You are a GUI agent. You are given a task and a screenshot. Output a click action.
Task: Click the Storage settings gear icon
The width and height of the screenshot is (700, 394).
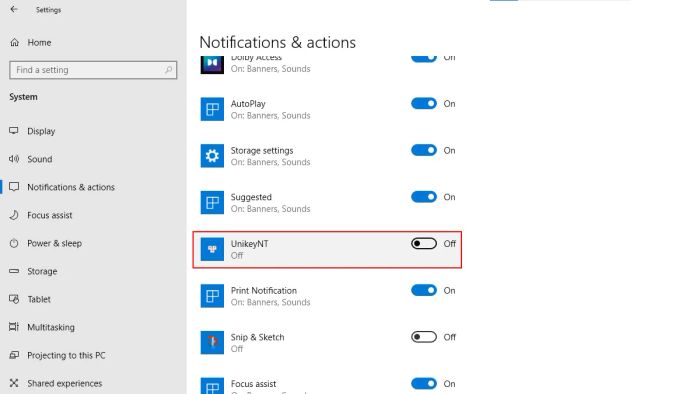(x=212, y=156)
